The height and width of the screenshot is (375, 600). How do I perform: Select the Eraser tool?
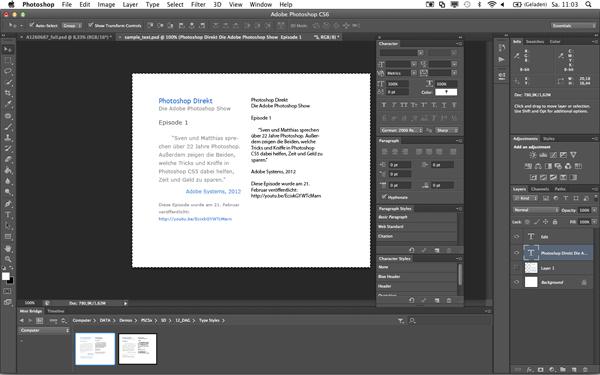8,160
